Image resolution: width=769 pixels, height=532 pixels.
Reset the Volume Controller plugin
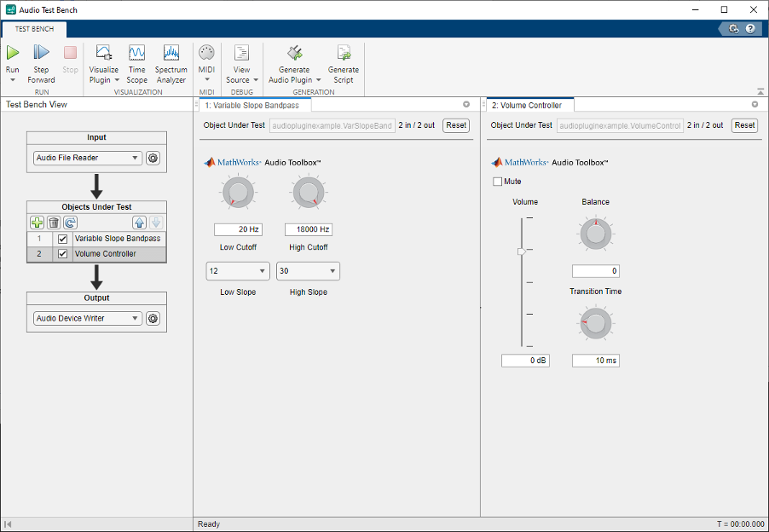(x=743, y=125)
